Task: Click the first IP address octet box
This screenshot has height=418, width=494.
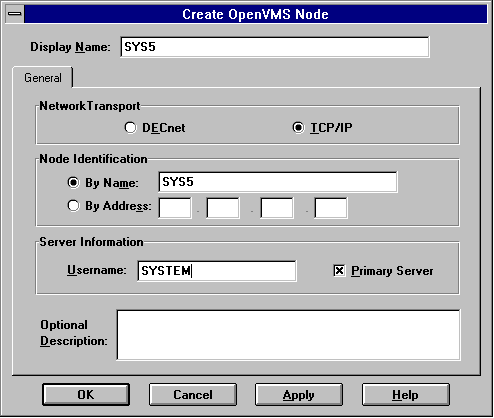Action: [175, 208]
